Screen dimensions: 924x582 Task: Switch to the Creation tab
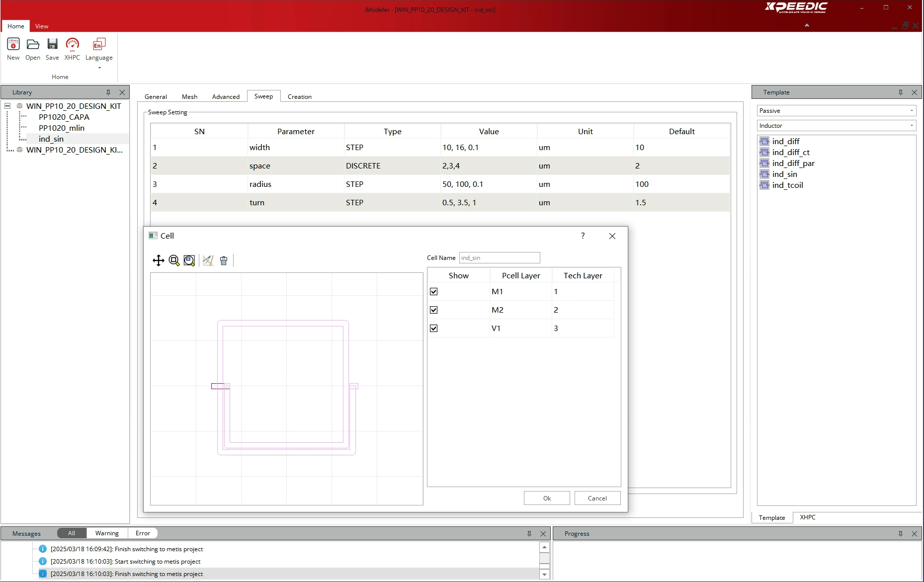pyautogui.click(x=300, y=97)
